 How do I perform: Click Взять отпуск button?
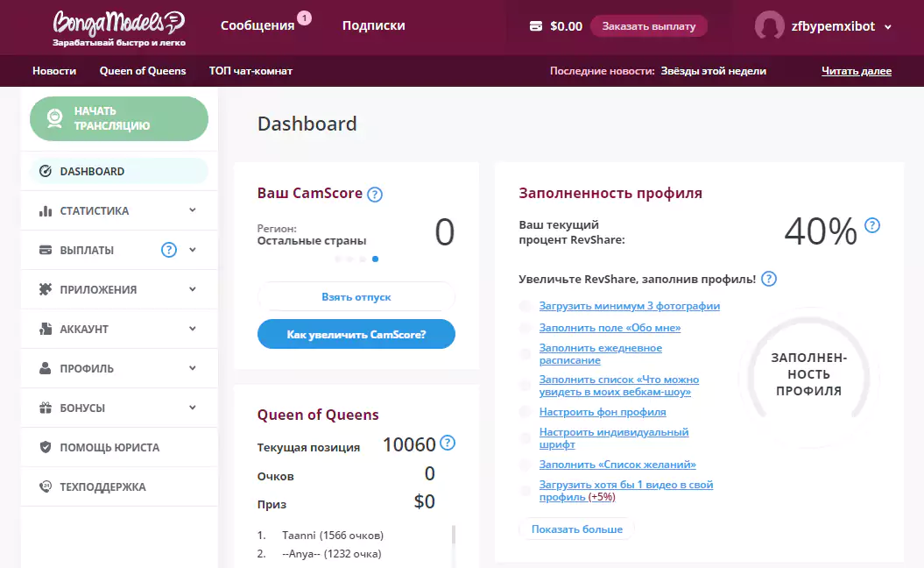point(356,296)
